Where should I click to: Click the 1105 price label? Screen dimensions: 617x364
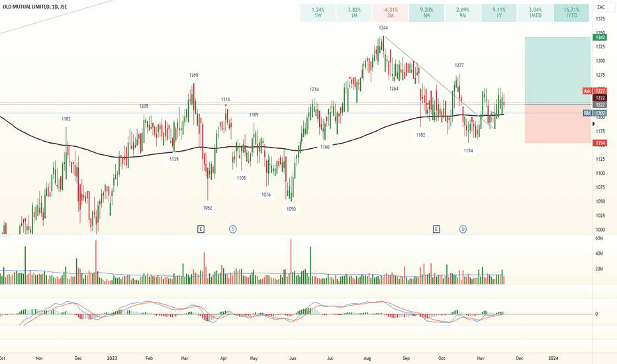tap(241, 178)
